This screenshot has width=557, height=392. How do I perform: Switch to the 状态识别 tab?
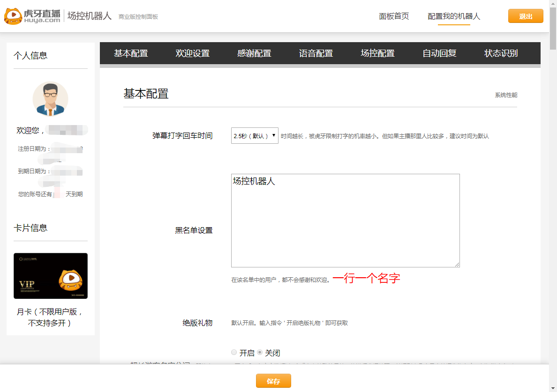[x=501, y=53]
